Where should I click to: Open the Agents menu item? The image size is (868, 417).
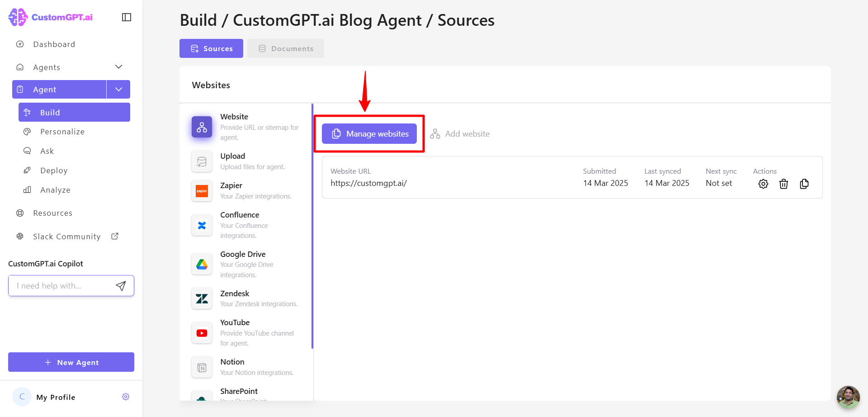pyautogui.click(x=47, y=67)
